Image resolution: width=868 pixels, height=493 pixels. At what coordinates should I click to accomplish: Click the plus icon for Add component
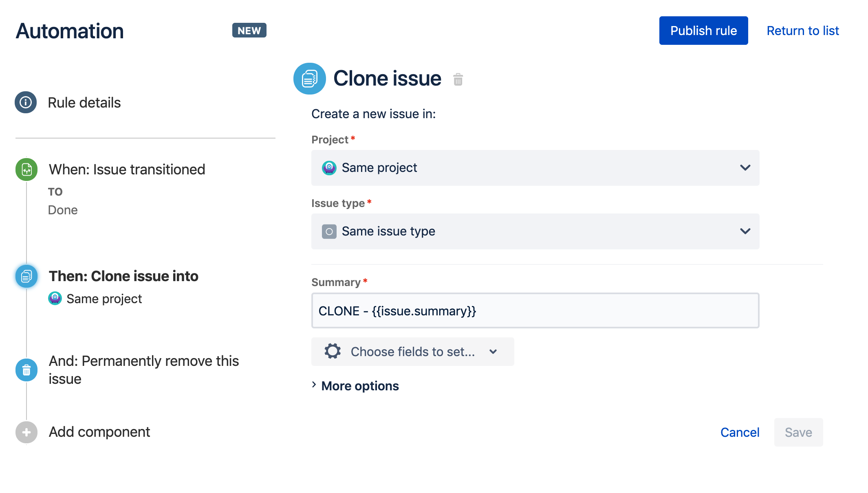(26, 432)
